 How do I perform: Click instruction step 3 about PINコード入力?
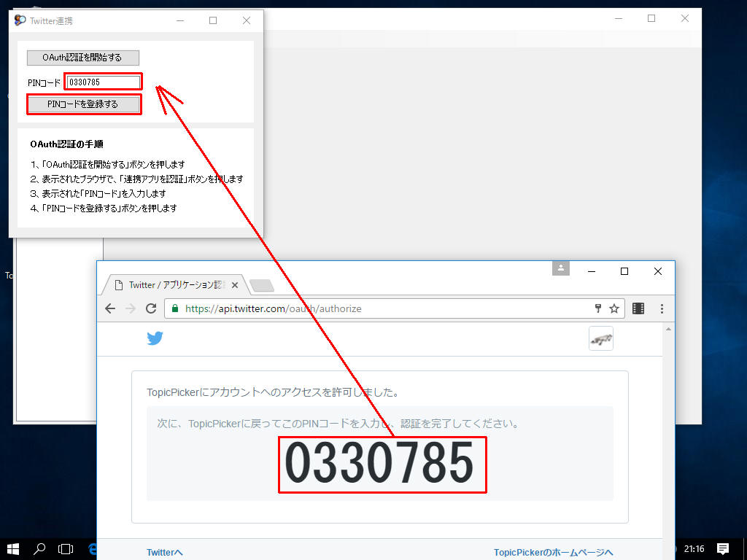coord(98,194)
